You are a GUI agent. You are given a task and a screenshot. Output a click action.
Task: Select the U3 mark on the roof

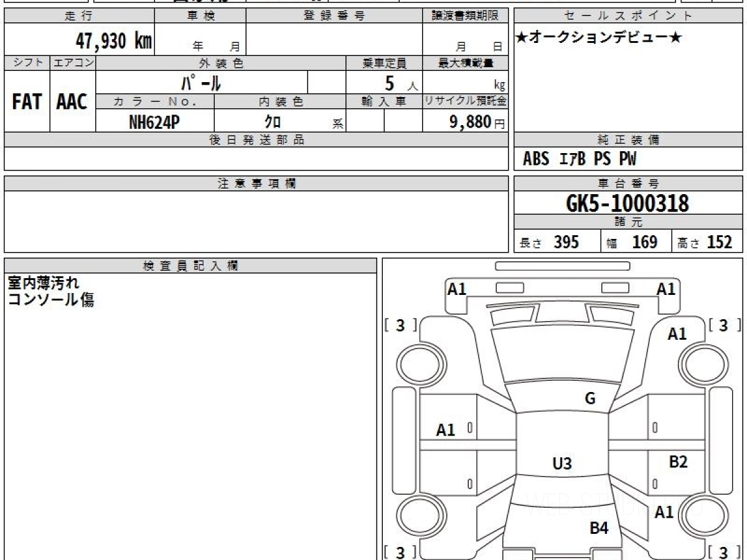pos(562,464)
